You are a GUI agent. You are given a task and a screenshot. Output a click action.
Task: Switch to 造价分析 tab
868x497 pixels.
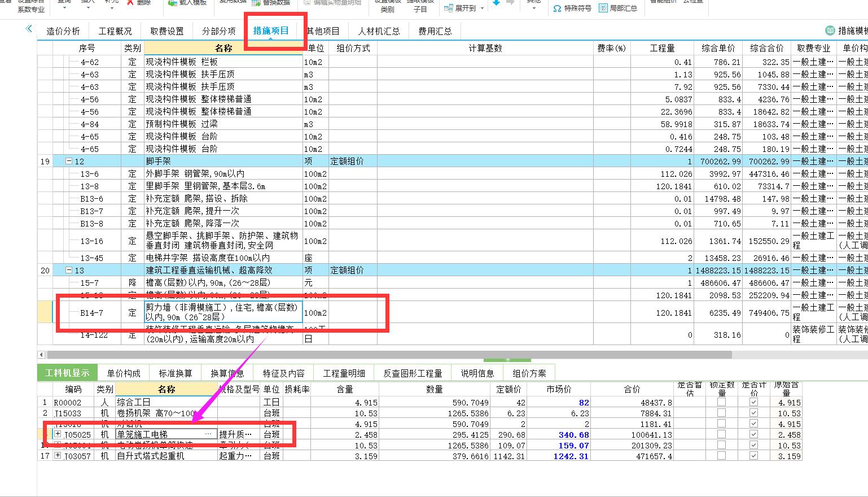(63, 31)
